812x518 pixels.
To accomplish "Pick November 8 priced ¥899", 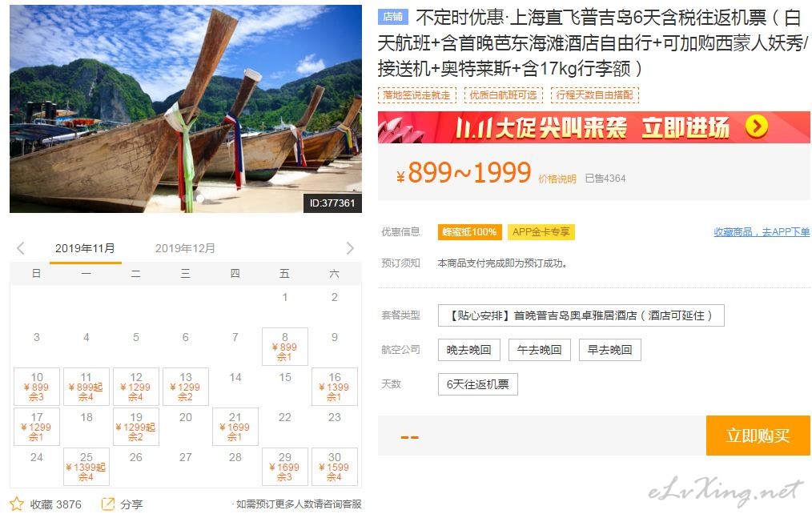I will pyautogui.click(x=285, y=347).
